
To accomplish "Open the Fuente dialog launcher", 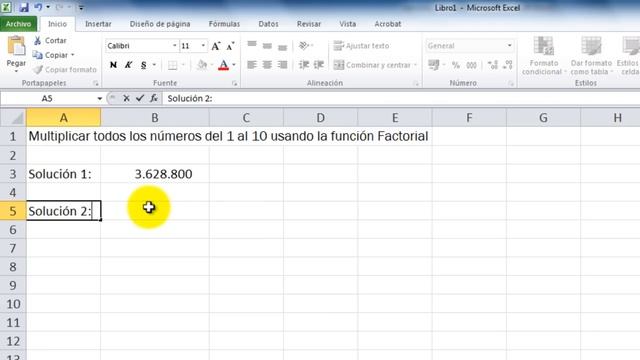I will coord(235,83).
